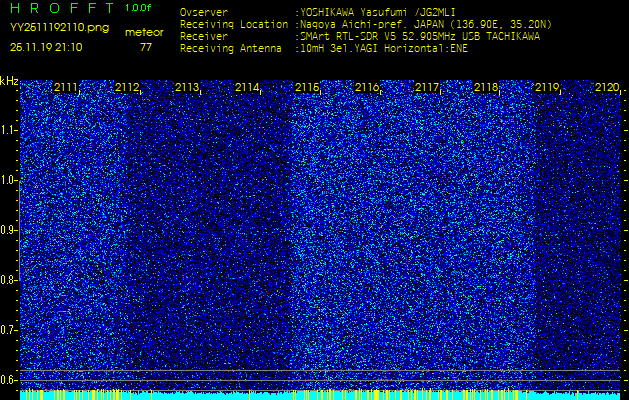
Task: Click the 0.8 kHz axis label
Action: (x=8, y=280)
